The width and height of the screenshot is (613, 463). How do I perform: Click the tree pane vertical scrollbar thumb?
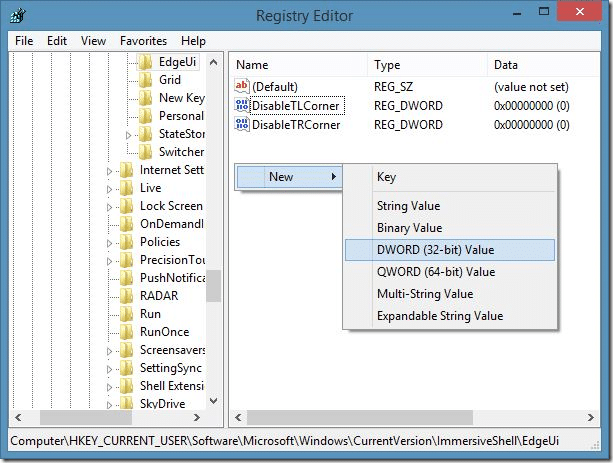click(x=213, y=286)
